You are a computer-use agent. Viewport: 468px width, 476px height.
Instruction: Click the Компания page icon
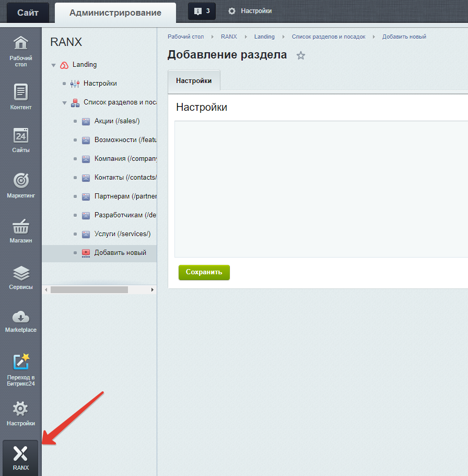[x=86, y=159]
